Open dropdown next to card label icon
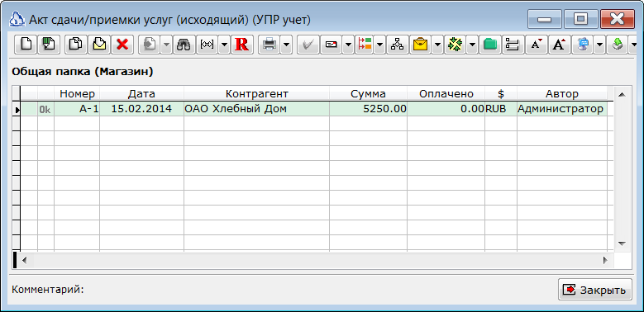The height and width of the screenshot is (312, 644). pyautogui.click(x=348, y=44)
